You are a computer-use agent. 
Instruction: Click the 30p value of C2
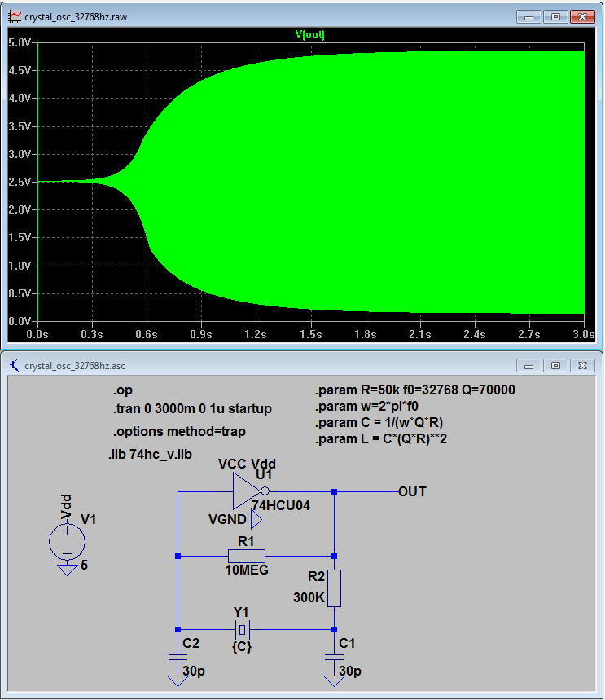pyautogui.click(x=194, y=671)
